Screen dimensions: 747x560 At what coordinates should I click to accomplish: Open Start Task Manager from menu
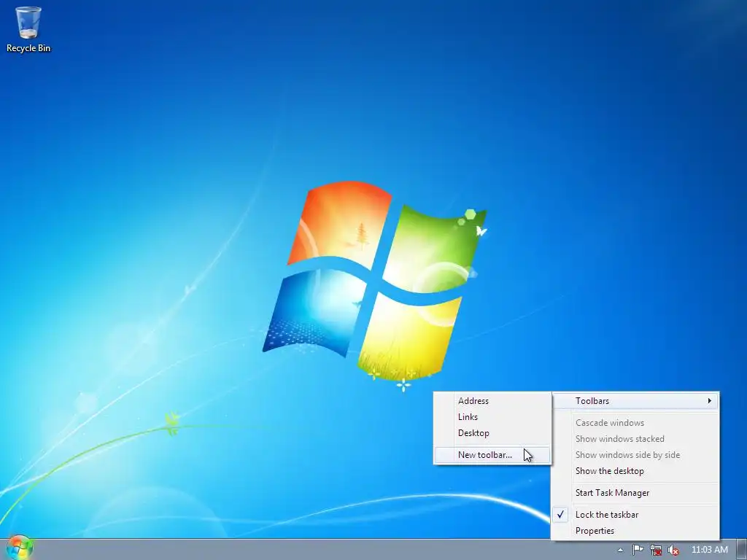pyautogui.click(x=635, y=493)
